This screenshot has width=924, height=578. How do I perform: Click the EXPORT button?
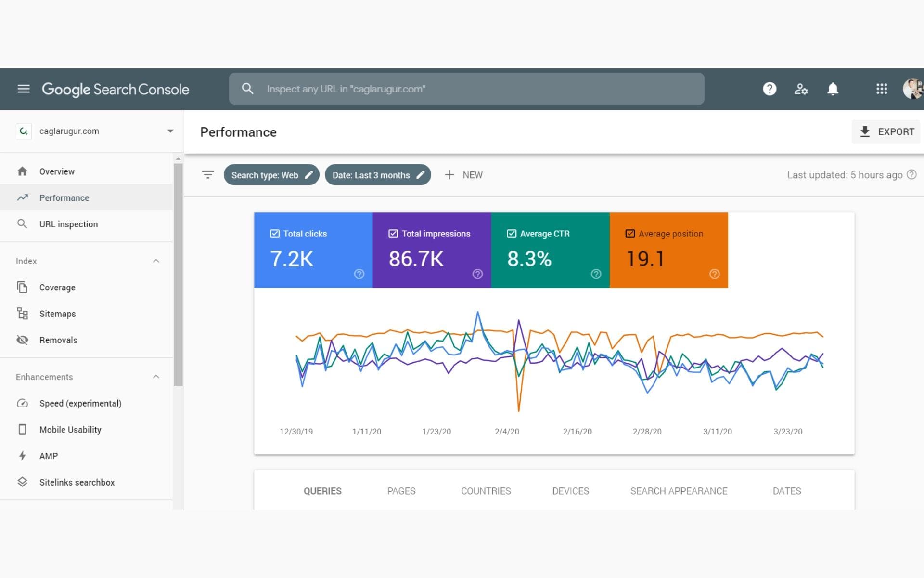885,131
